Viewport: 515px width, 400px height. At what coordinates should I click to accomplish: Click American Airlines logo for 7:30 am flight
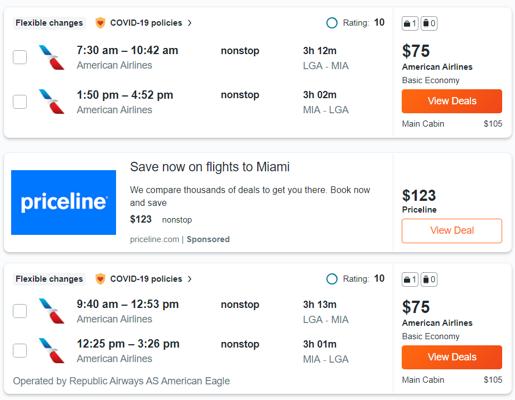pos(51,57)
